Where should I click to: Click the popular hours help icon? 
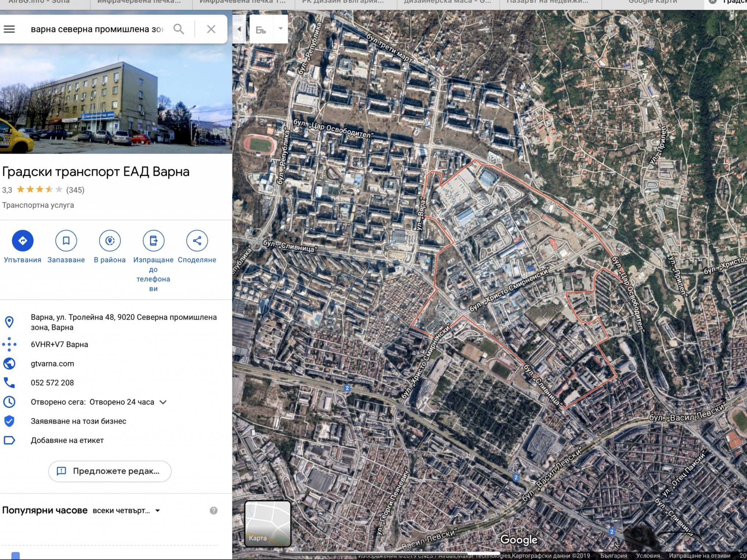pyautogui.click(x=214, y=510)
